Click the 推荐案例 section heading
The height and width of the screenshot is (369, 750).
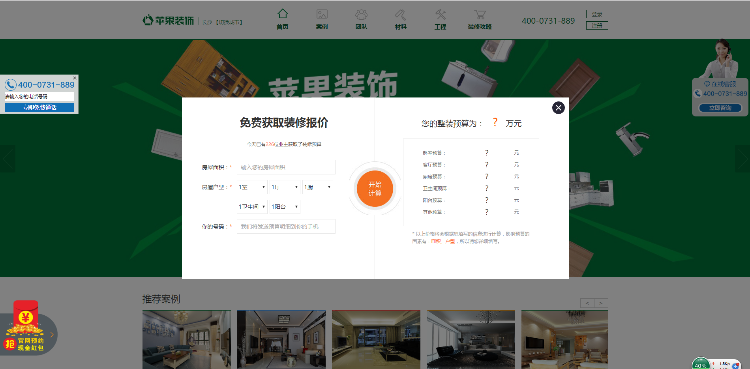161,299
